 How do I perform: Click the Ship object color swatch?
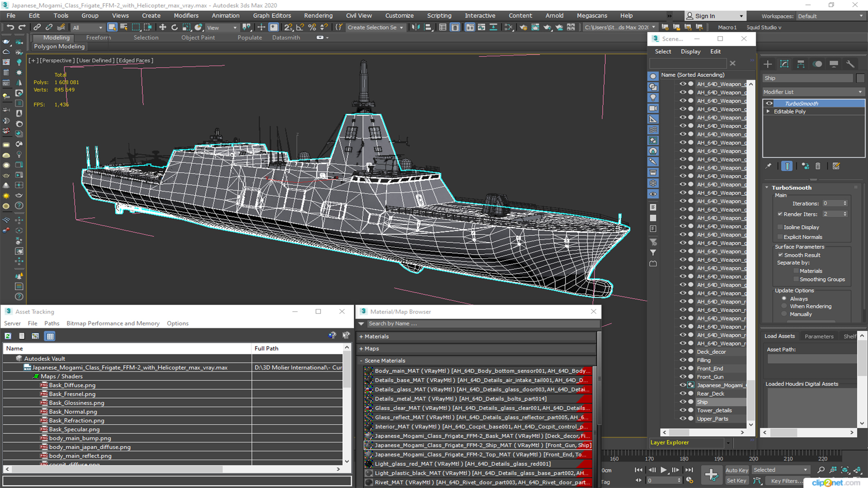(860, 78)
